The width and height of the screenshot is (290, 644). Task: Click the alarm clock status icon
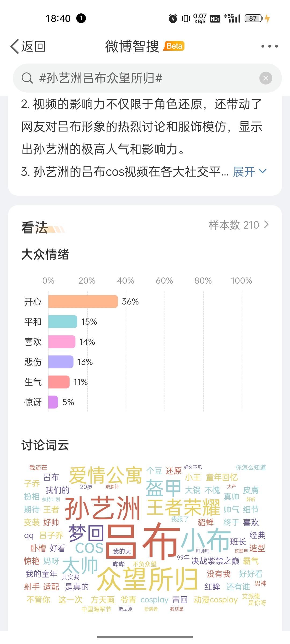[x=173, y=19]
